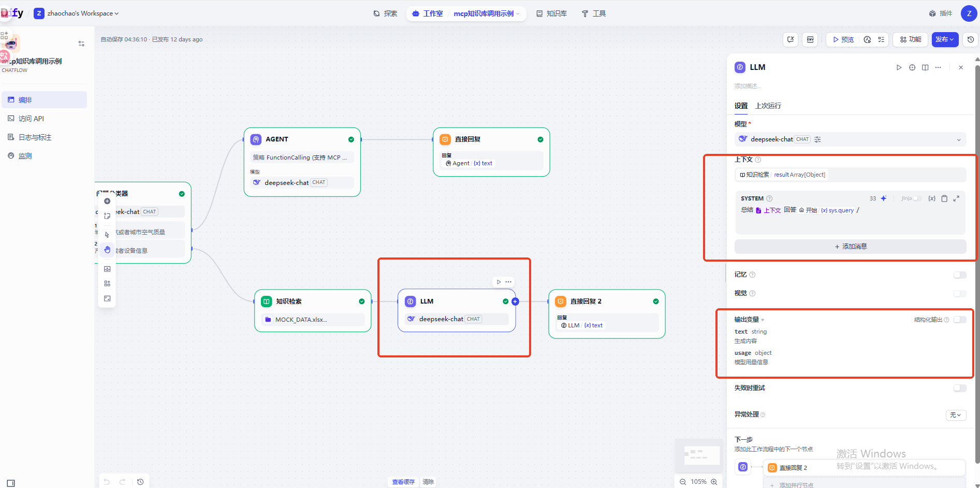Toggle 结构化输出 structured output switch
Screen dimensions: 980x488
959,320
